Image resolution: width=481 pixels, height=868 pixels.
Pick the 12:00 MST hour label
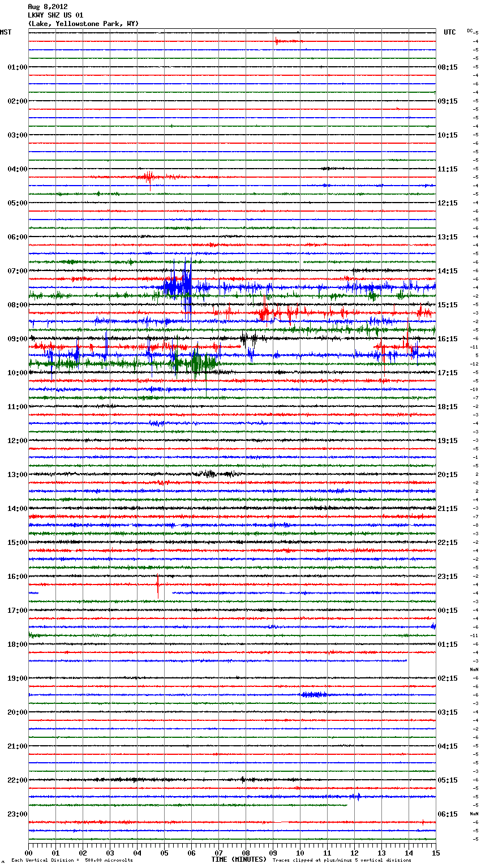tap(17, 441)
